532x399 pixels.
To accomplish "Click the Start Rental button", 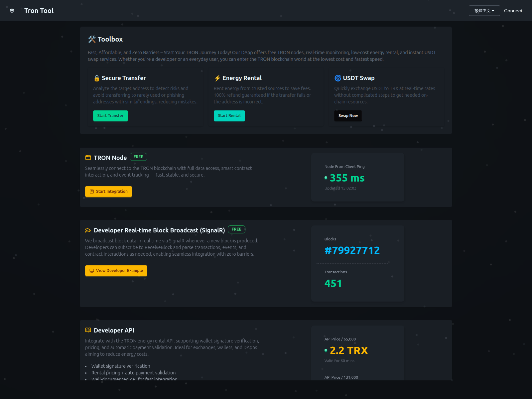I will [229, 116].
